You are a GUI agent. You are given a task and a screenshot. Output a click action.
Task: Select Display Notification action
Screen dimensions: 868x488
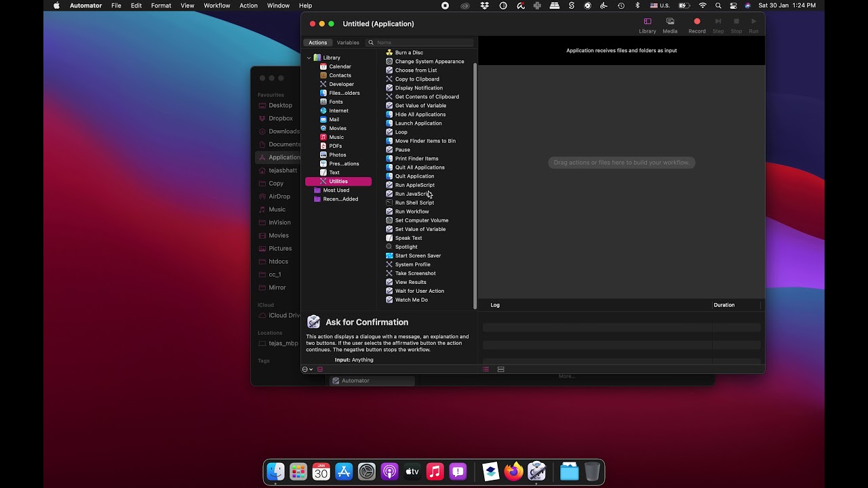point(418,87)
